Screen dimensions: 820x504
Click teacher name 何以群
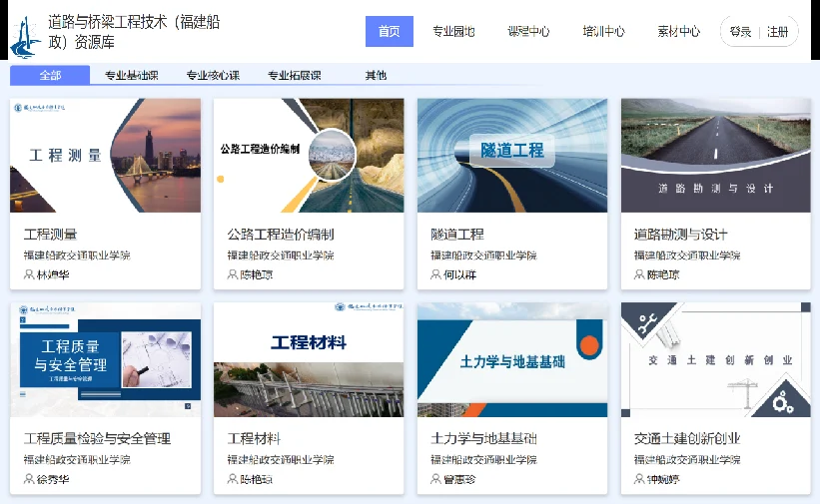tap(459, 275)
